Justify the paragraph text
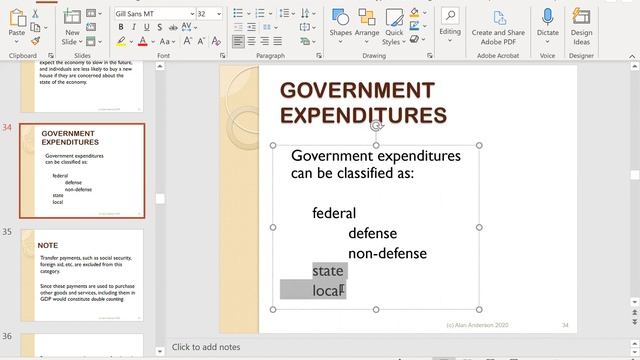This screenshot has width=640, height=360. [x=278, y=41]
